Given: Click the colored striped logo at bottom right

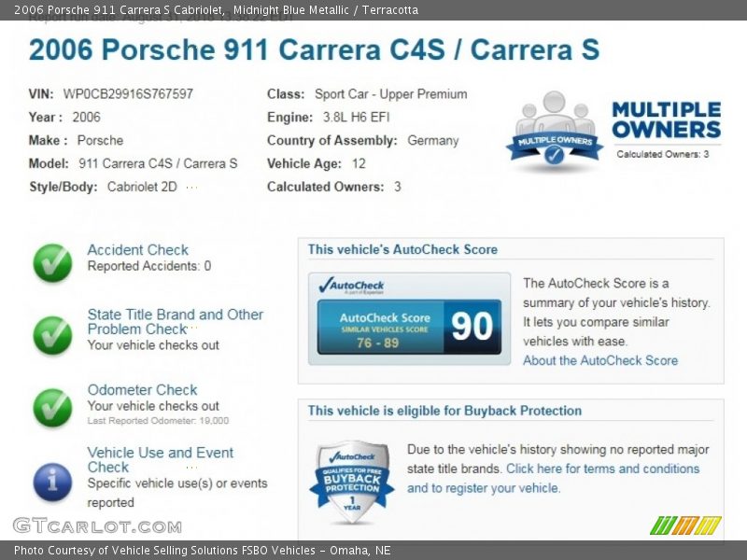Looking at the screenshot, I should coord(685,525).
